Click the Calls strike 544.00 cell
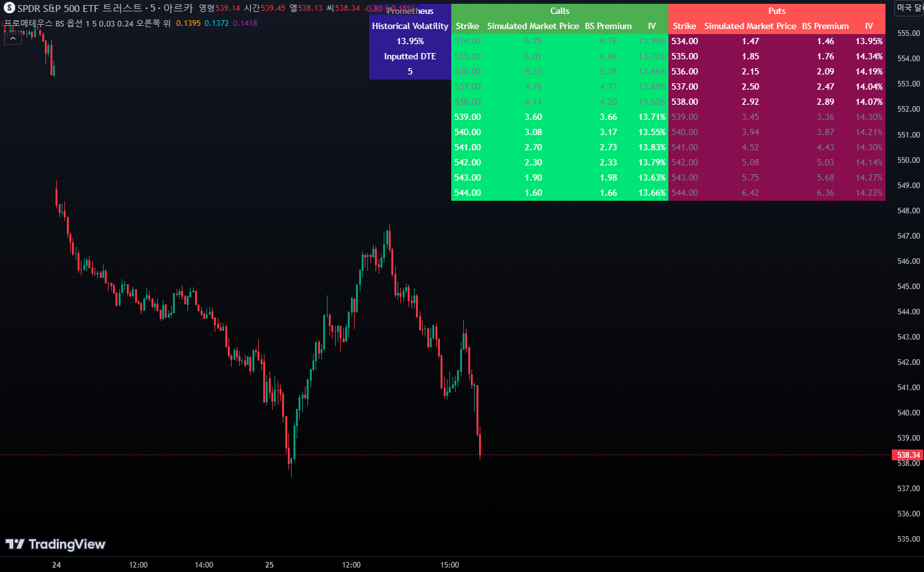 (x=468, y=193)
